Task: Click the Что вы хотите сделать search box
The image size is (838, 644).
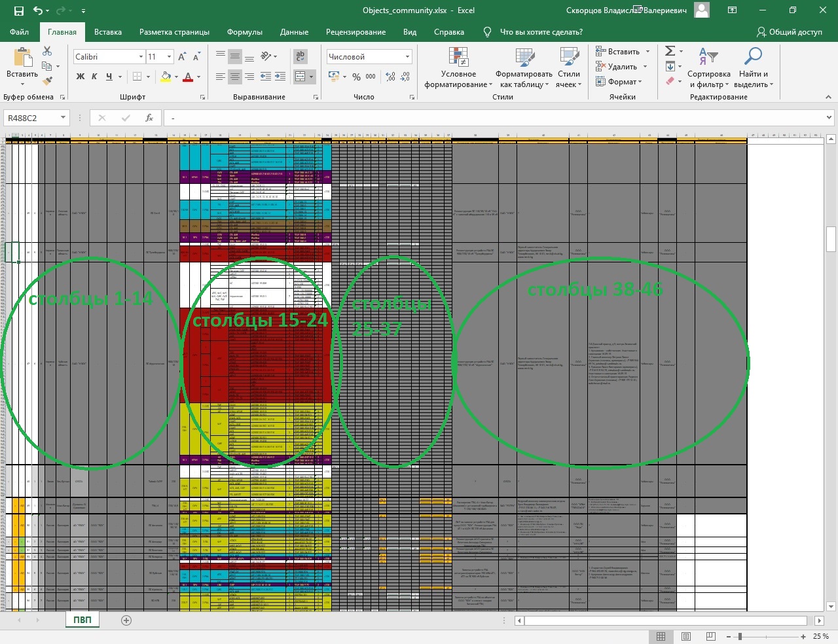Action: [541, 32]
